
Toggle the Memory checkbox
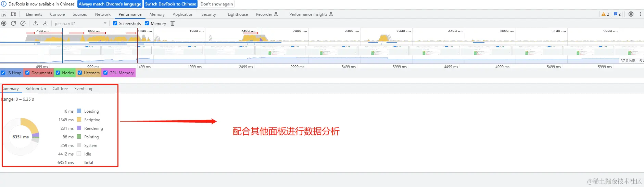(147, 23)
